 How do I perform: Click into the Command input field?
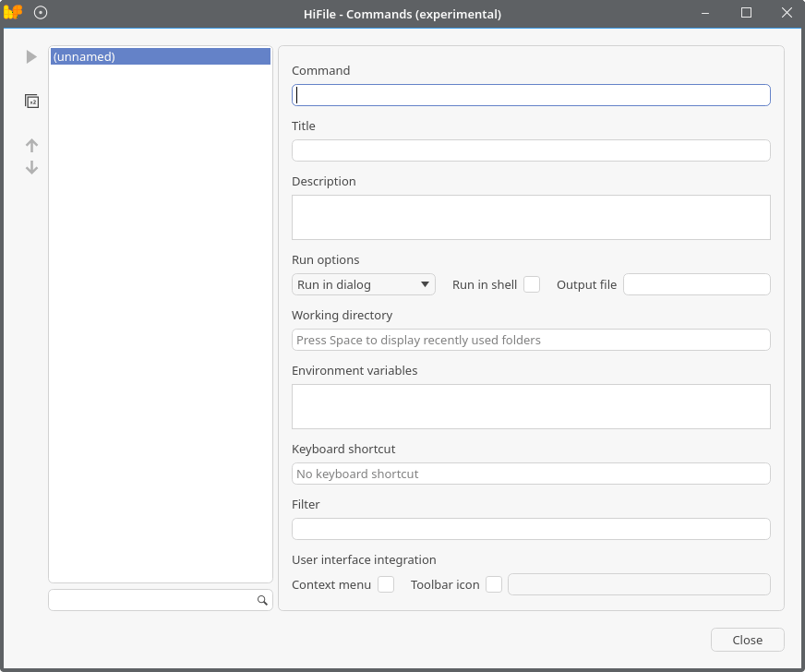click(531, 95)
